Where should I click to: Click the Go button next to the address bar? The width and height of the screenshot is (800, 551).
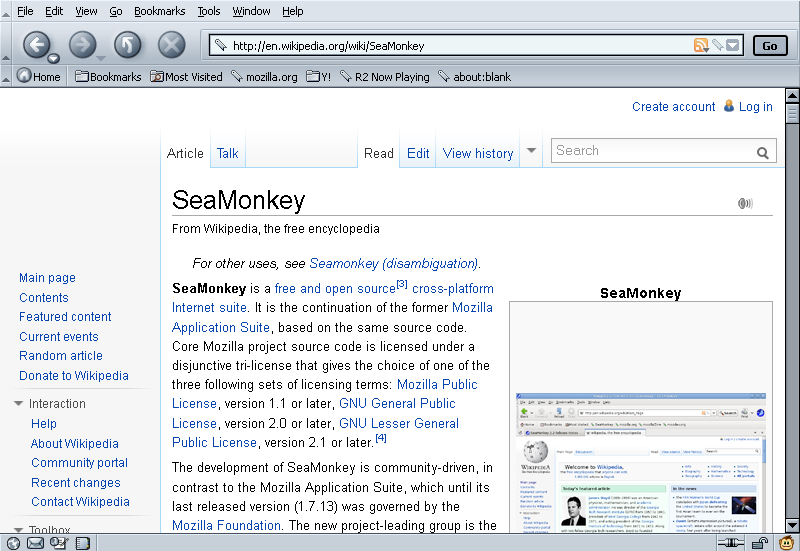(770, 46)
